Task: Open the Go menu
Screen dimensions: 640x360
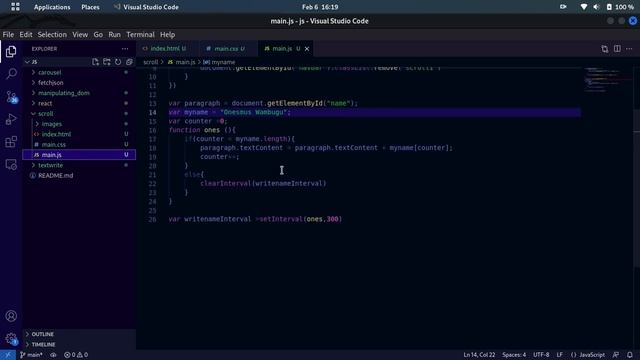Action: click(98, 35)
